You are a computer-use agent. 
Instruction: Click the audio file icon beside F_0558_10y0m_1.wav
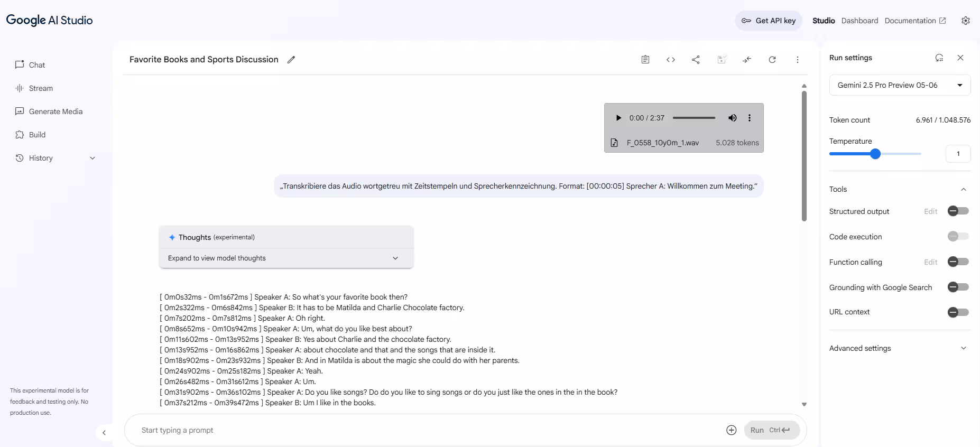[x=614, y=143]
